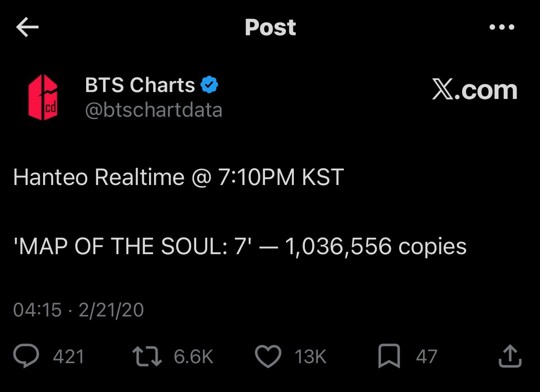Share the post via upload icon
Viewport: 540px width, 392px height.
[510, 357]
